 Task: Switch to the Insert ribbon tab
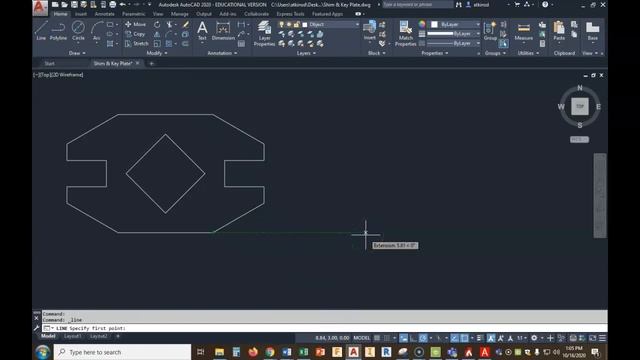(81, 14)
